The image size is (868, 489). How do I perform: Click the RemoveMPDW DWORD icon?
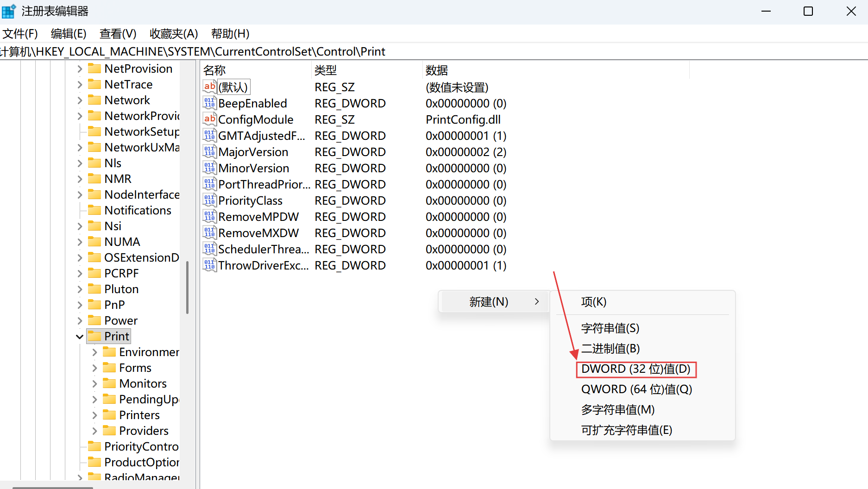click(x=209, y=216)
